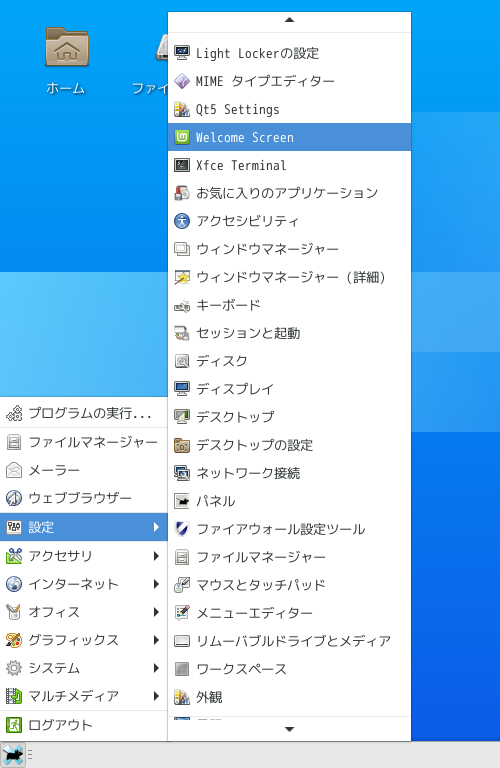
Task: Open ファイルマネージャー in the main menu
Action: pos(84,442)
